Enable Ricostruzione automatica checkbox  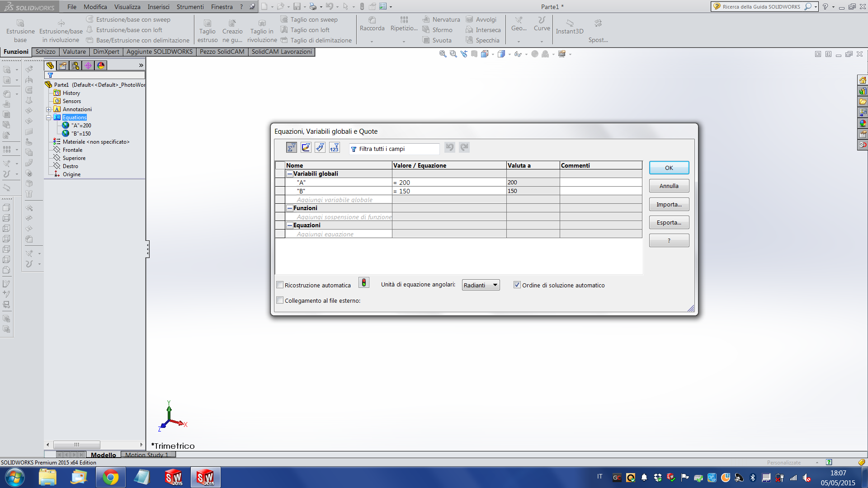280,285
